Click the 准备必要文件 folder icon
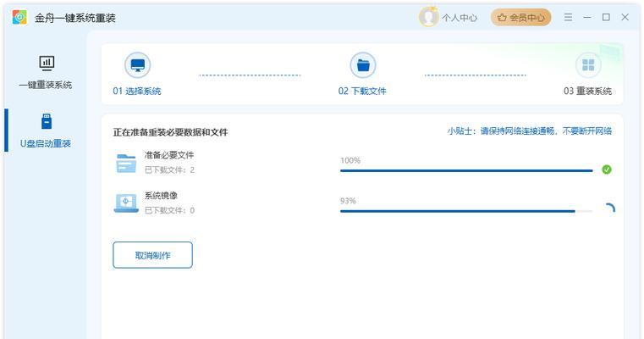The height and width of the screenshot is (339, 644). [126, 163]
